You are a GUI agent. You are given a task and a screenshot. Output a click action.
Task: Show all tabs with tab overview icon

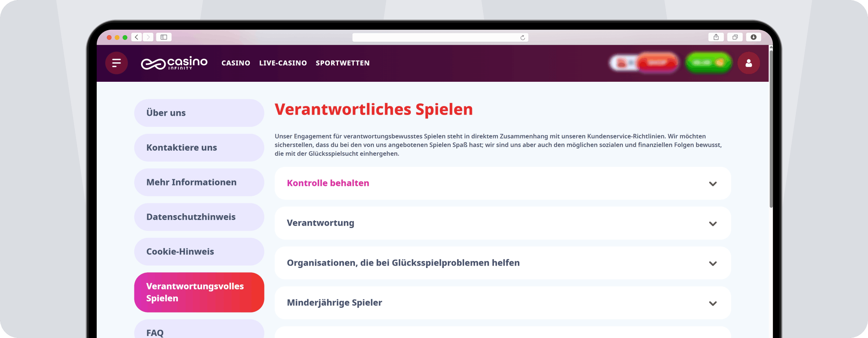(x=735, y=37)
